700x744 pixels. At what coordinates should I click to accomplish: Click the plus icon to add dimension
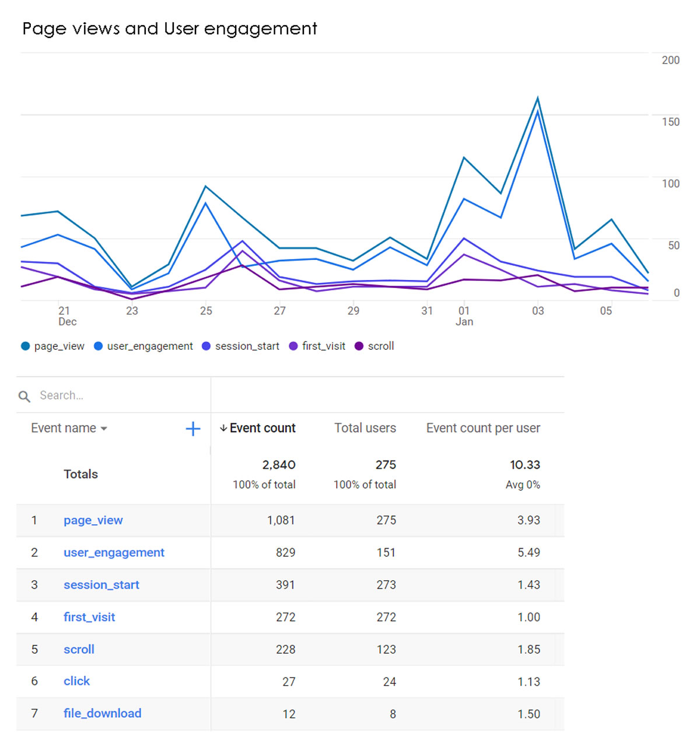[x=192, y=429]
